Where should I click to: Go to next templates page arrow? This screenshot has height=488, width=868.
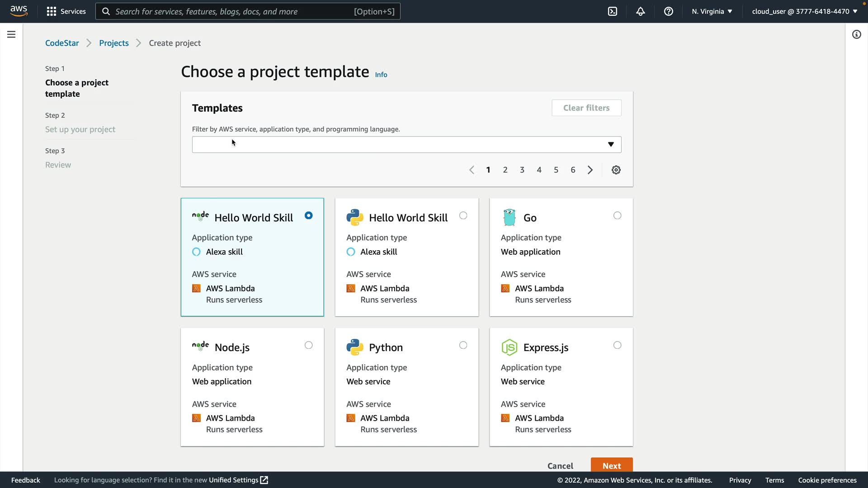[x=590, y=170]
